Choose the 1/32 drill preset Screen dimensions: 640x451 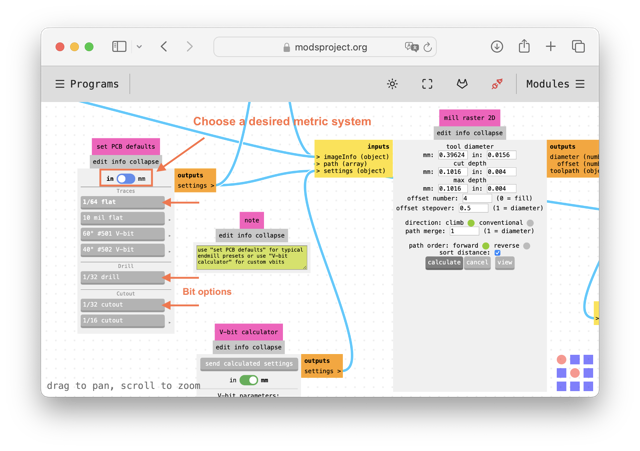click(122, 277)
